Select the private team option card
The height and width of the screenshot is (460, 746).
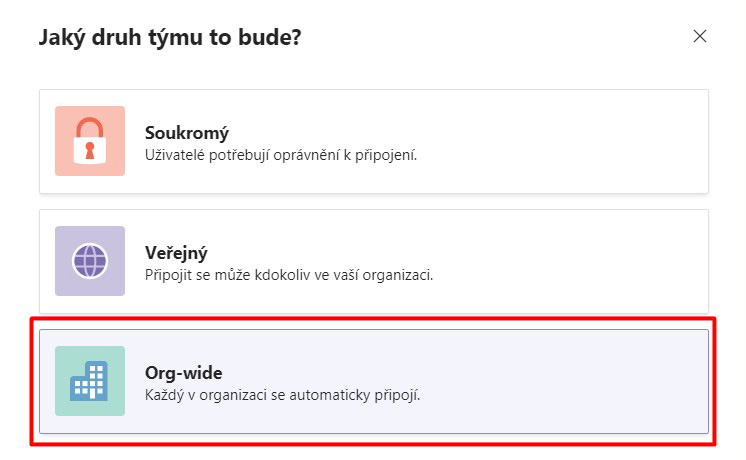pyautogui.click(x=374, y=141)
